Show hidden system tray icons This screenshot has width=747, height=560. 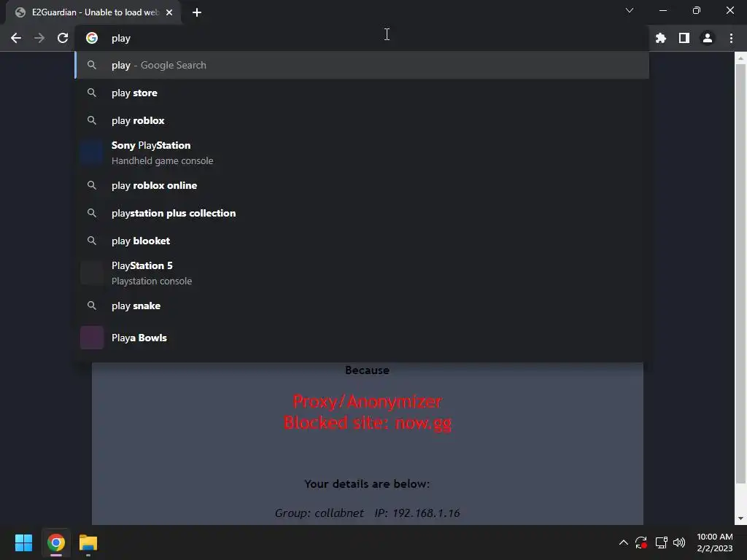[x=623, y=542]
